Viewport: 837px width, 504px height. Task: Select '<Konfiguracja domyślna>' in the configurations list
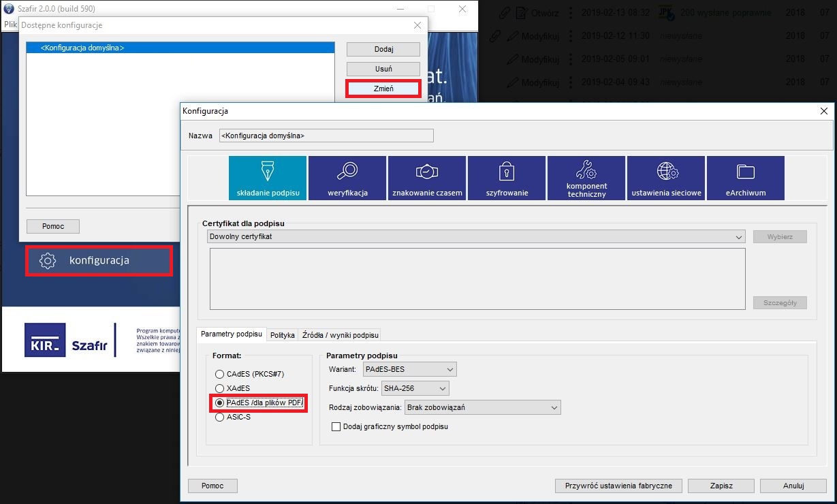[x=180, y=48]
